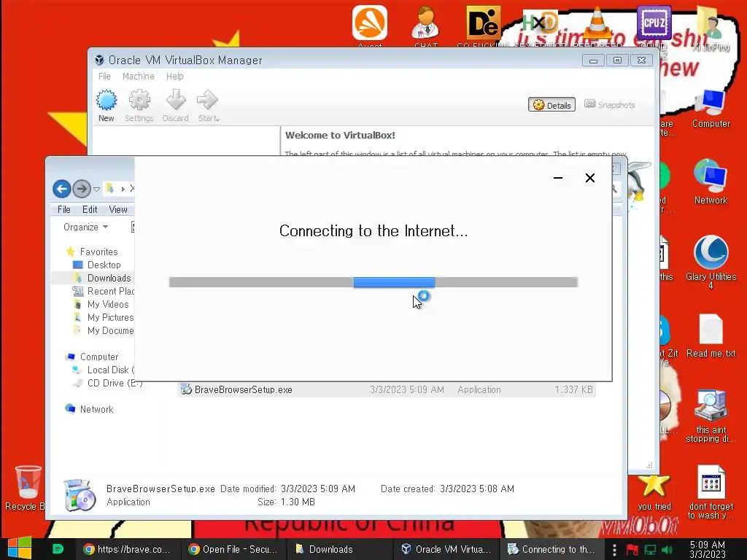The height and width of the screenshot is (560, 747).
Task: Select Network in the Explorer navigation pane
Action: [x=96, y=409]
